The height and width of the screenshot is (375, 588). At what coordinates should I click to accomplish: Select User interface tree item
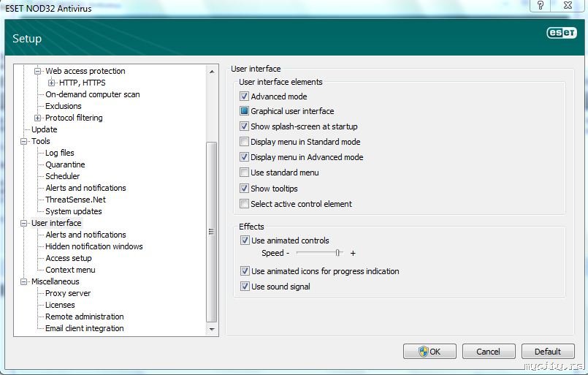coord(56,223)
